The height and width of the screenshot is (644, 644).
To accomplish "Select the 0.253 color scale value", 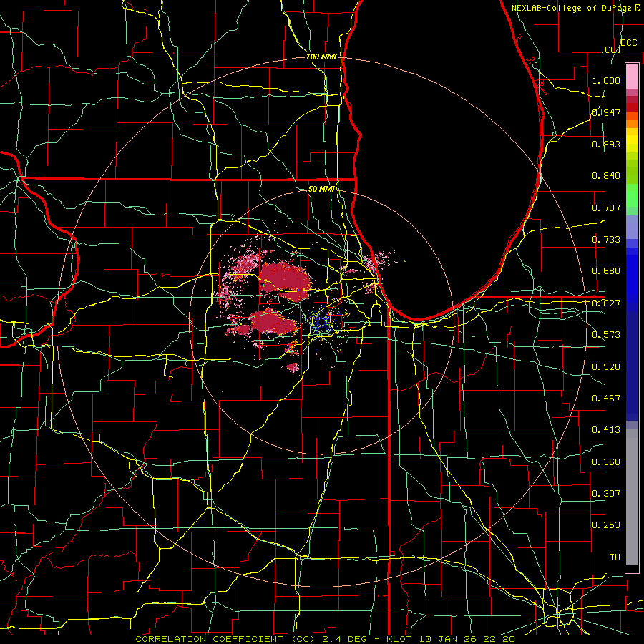I will pyautogui.click(x=606, y=525).
